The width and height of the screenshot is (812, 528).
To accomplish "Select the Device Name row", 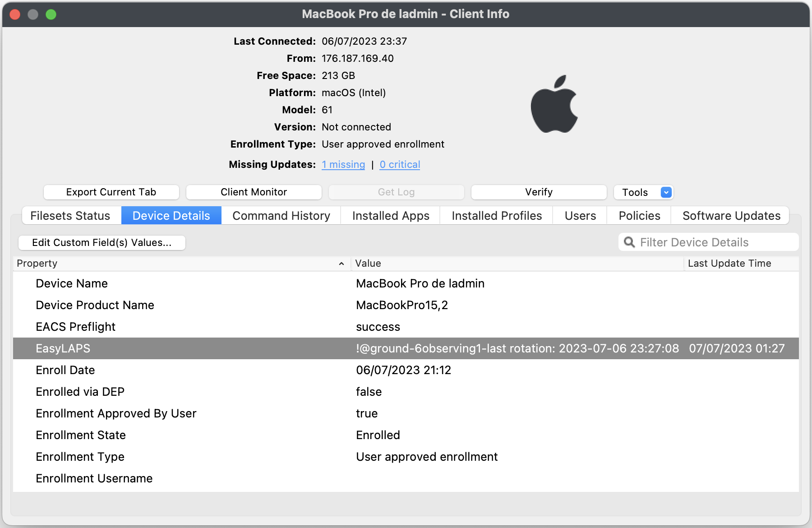I will pyautogui.click(x=406, y=283).
